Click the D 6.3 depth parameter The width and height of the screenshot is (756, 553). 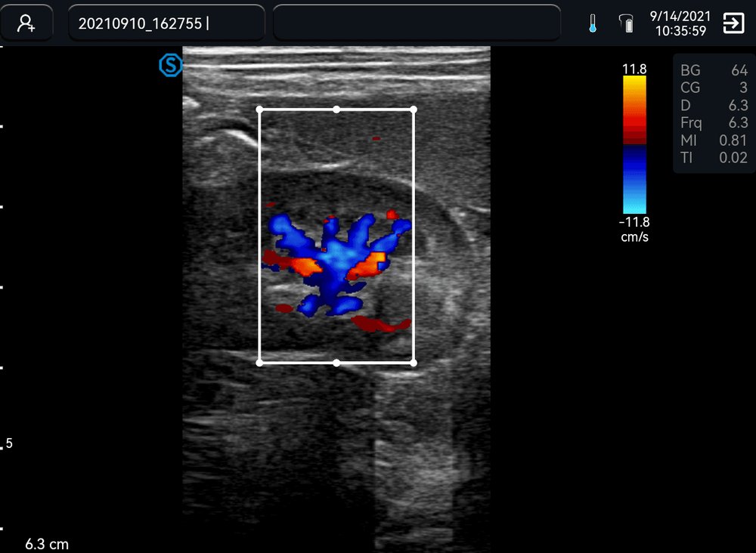click(714, 105)
